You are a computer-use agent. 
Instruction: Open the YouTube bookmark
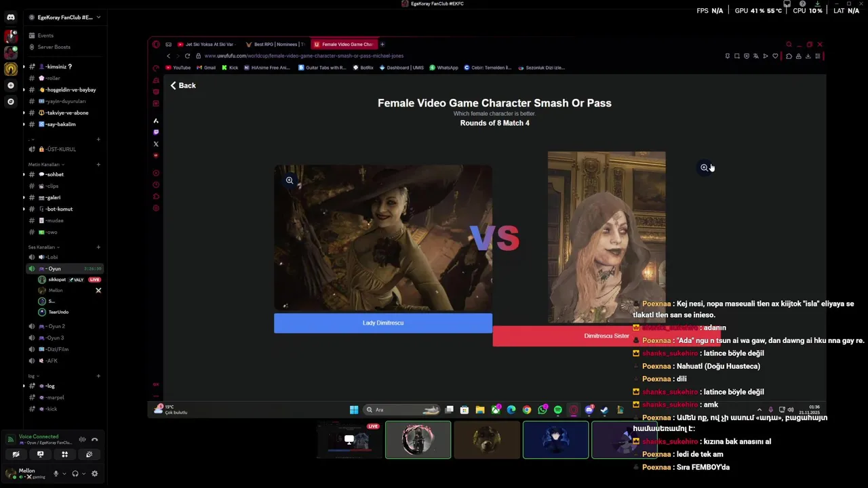click(178, 68)
